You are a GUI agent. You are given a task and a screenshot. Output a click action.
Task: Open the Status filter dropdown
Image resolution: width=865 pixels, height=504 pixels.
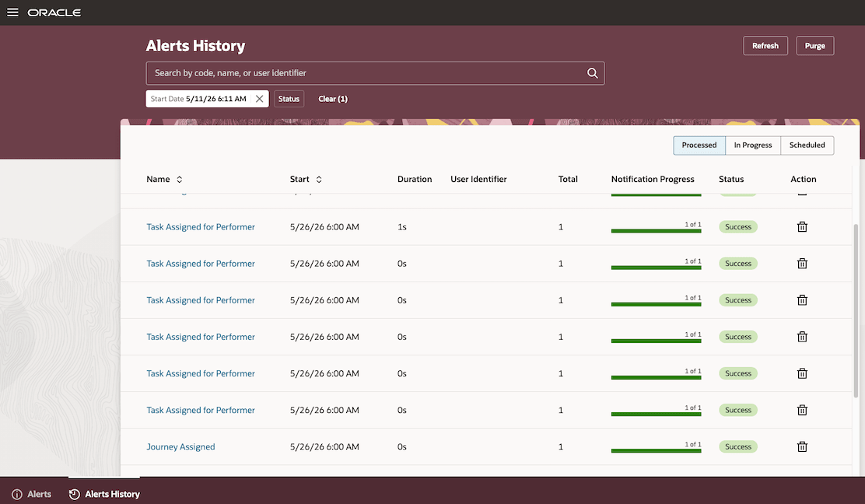click(289, 99)
